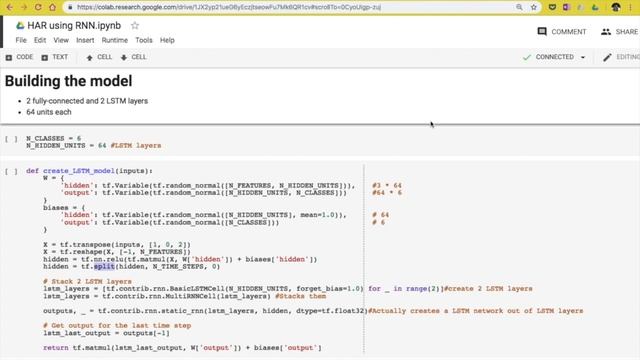Run the create_LSTM_model cell via its brackets
Image resolution: width=640 pixels, height=360 pixels.
click(x=11, y=171)
